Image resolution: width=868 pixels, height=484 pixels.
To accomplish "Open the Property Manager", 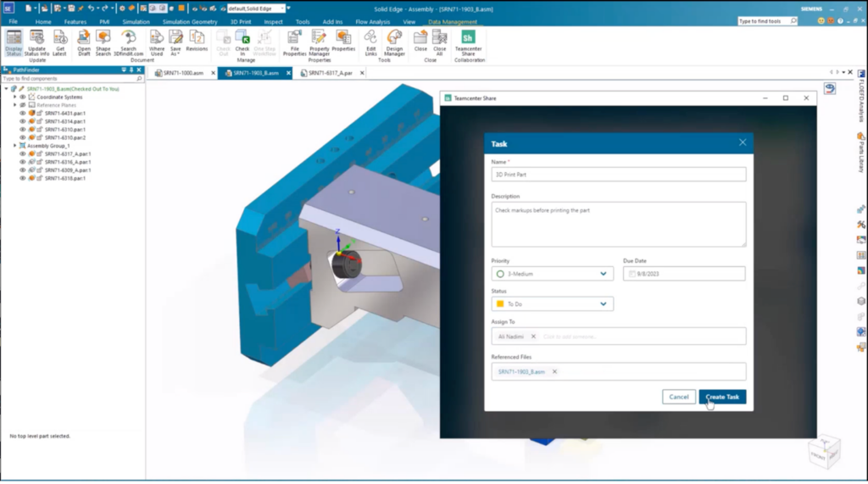I will click(319, 41).
